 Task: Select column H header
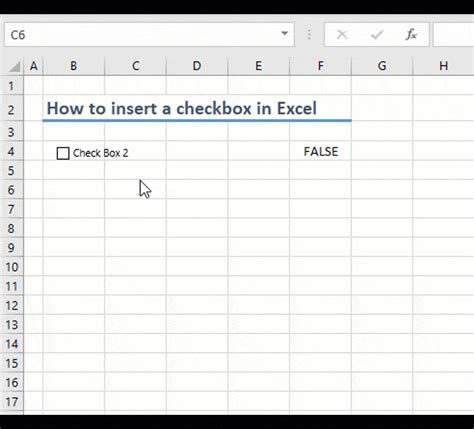coord(443,66)
